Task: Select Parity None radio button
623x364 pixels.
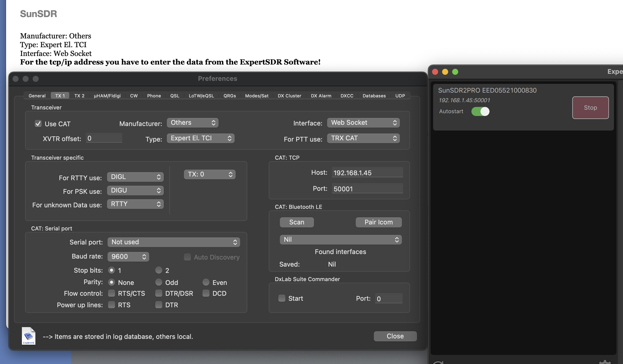Action: (111, 282)
